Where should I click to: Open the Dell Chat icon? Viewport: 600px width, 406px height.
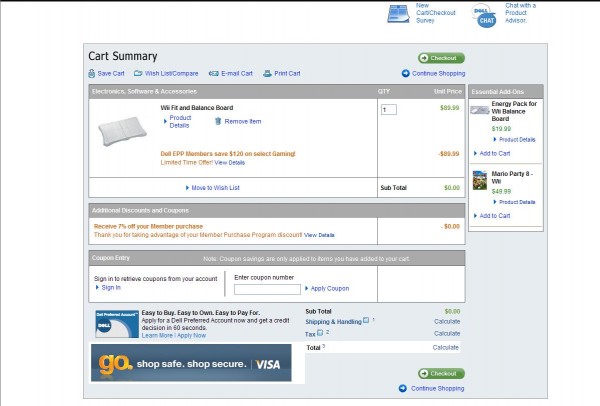[x=484, y=16]
